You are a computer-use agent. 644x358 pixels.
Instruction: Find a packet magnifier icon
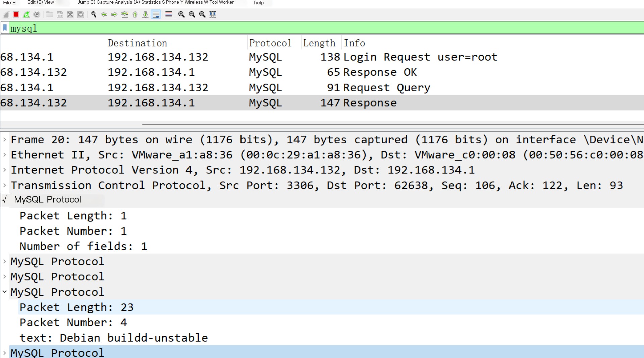(94, 14)
